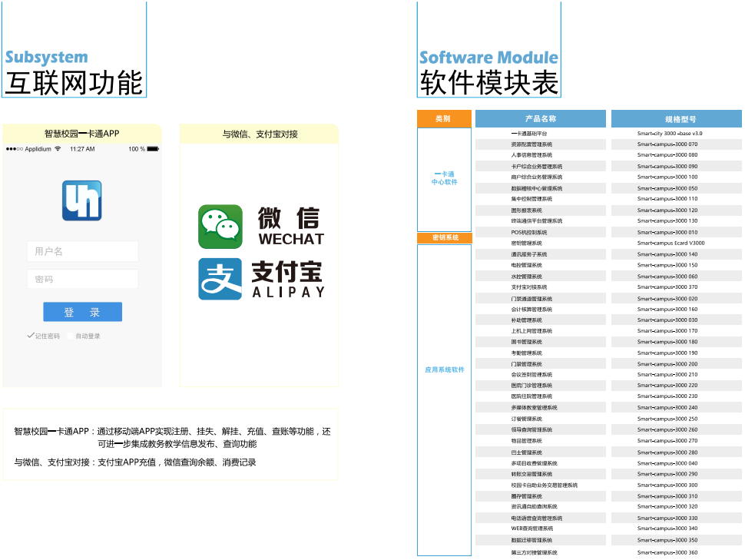Toggle the 记住密码 checkbox

pyautogui.click(x=31, y=336)
